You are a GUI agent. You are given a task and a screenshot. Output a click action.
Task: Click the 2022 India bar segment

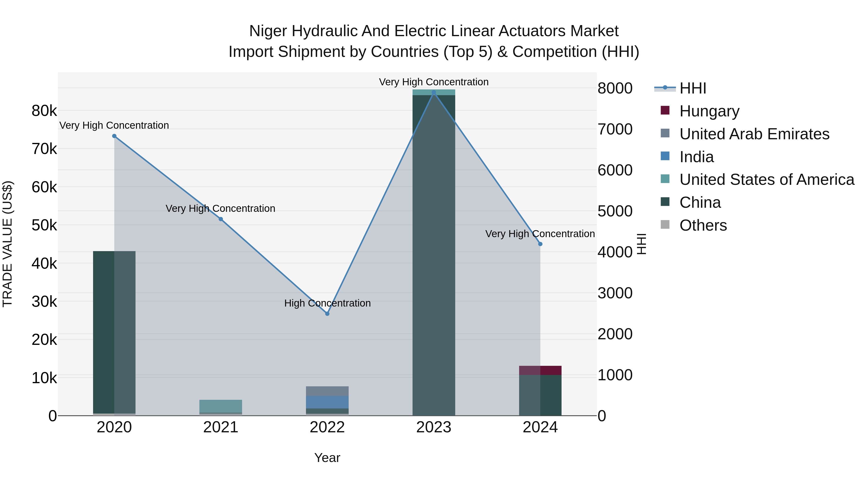327,402
